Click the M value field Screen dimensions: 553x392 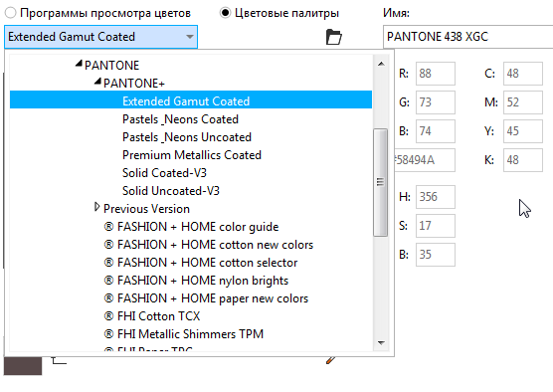(523, 102)
